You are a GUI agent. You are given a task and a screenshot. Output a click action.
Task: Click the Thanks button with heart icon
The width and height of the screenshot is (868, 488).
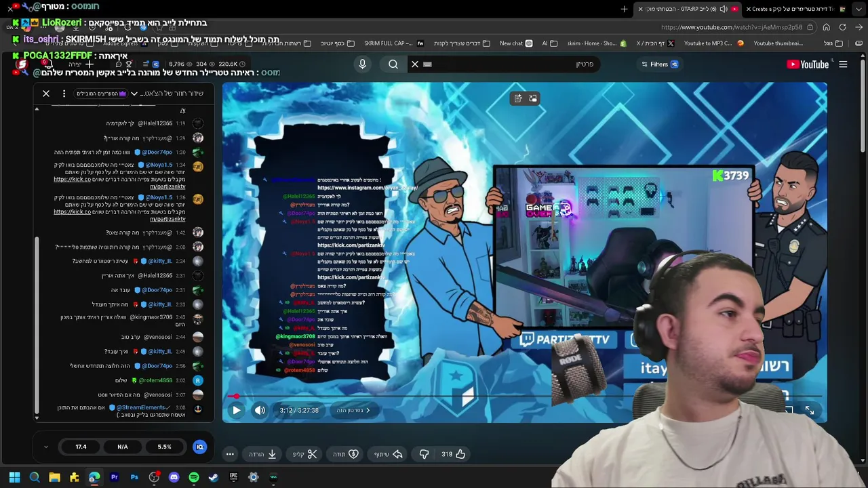coord(345,454)
